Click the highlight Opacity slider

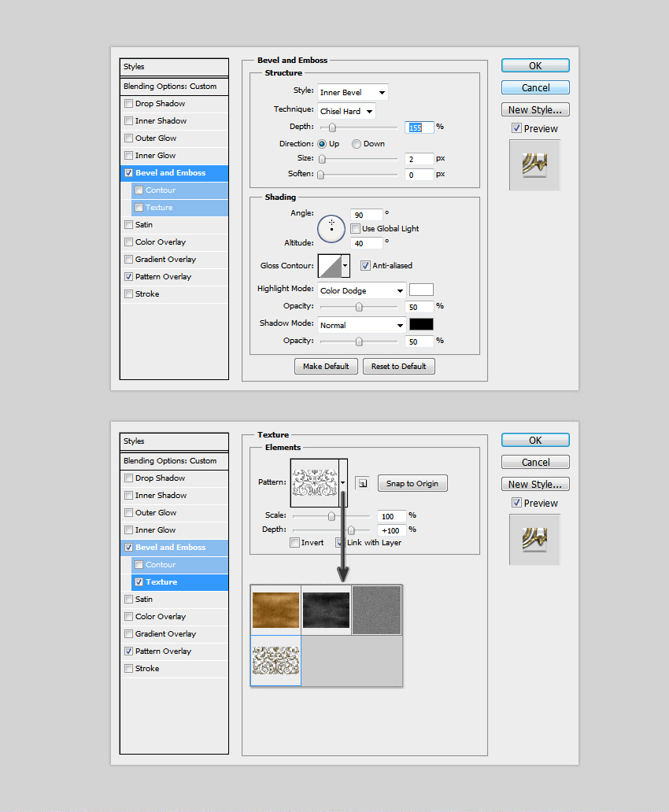click(x=359, y=307)
